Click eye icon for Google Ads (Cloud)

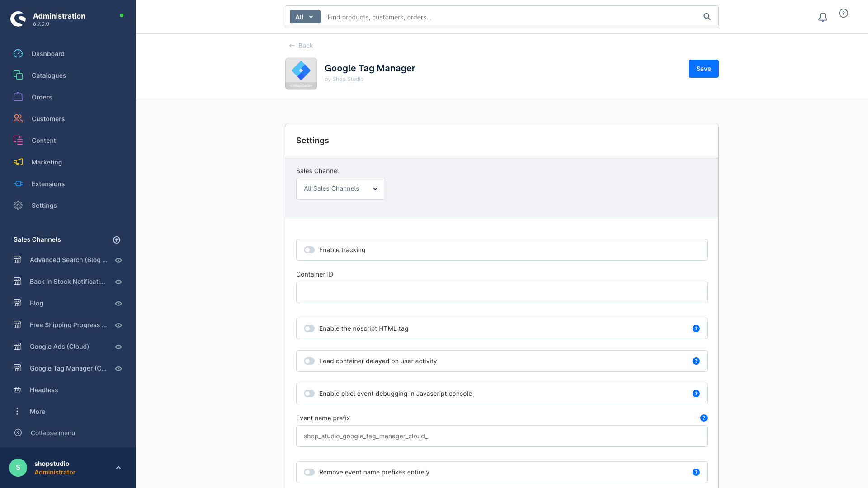[118, 347]
